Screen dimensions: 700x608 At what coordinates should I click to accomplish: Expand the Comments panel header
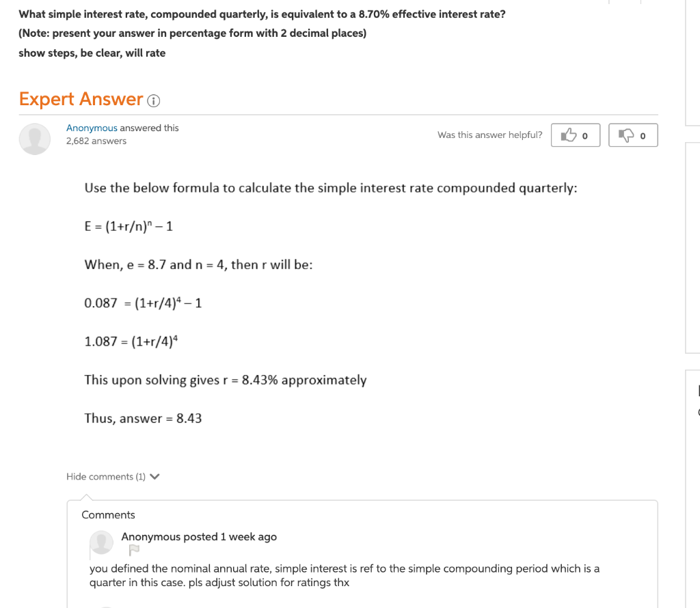click(108, 514)
